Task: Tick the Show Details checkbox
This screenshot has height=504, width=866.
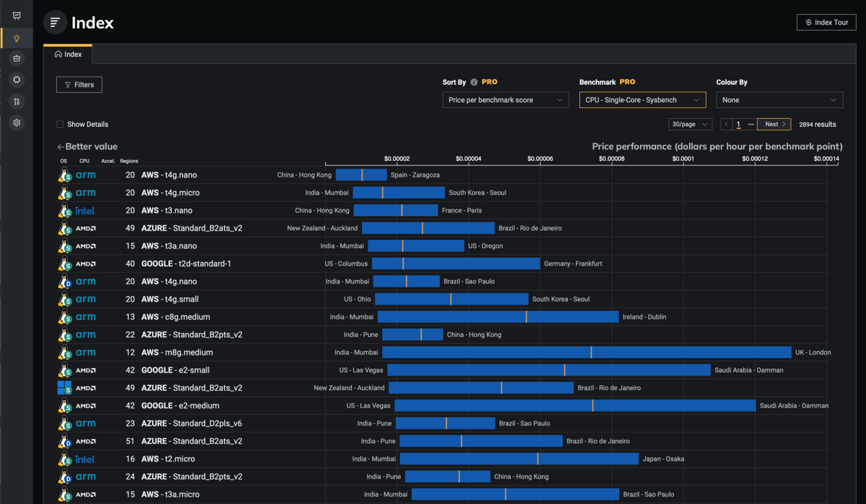Action: click(60, 124)
